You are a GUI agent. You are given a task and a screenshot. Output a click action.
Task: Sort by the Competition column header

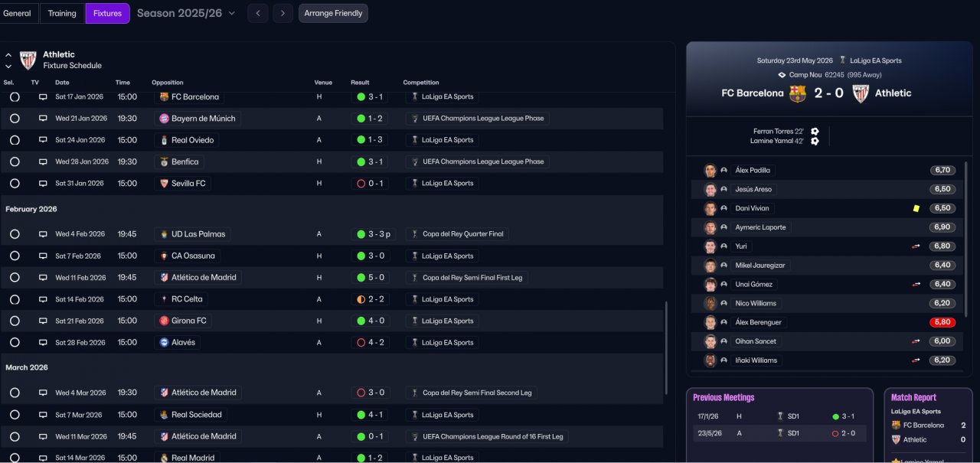click(x=421, y=83)
